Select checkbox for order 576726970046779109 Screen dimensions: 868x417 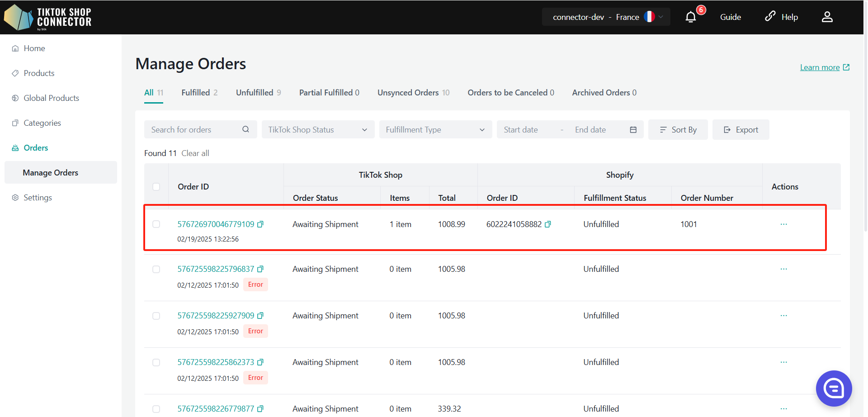[x=156, y=224]
